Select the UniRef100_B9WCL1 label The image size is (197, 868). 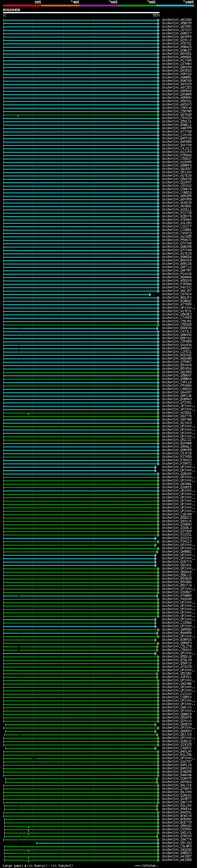pyautogui.click(x=177, y=125)
